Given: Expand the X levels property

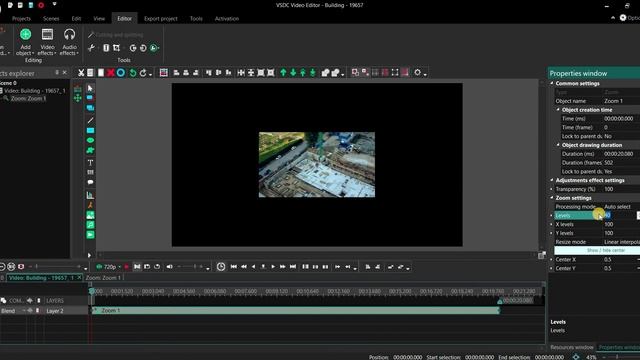Looking at the screenshot, I should 551,224.
